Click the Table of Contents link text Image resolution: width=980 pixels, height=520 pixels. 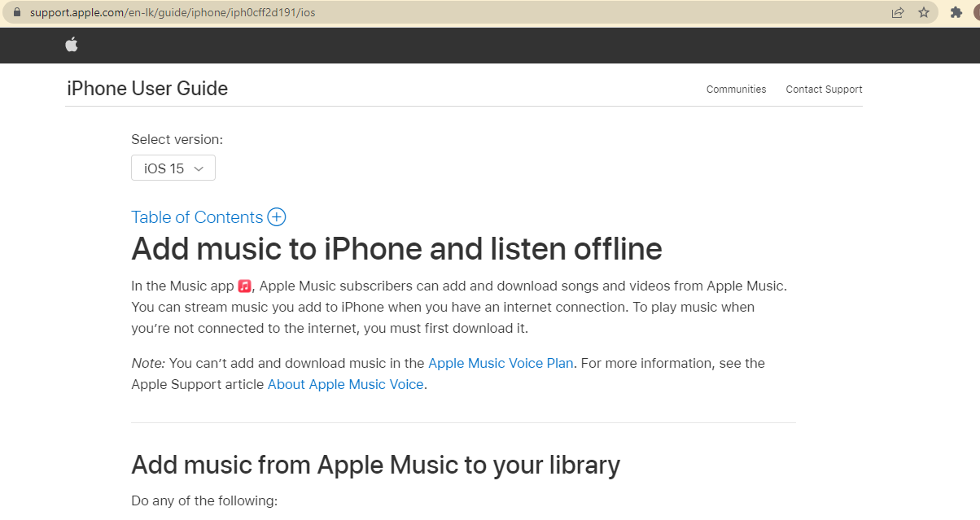pyautogui.click(x=197, y=217)
